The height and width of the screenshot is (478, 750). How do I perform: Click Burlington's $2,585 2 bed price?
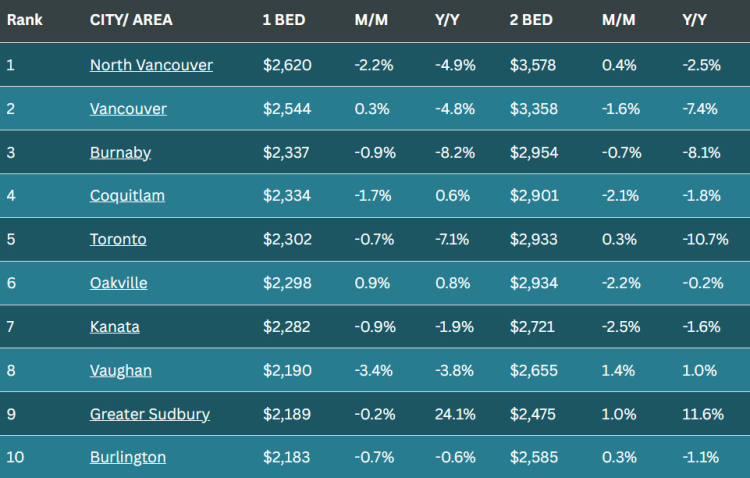point(535,458)
